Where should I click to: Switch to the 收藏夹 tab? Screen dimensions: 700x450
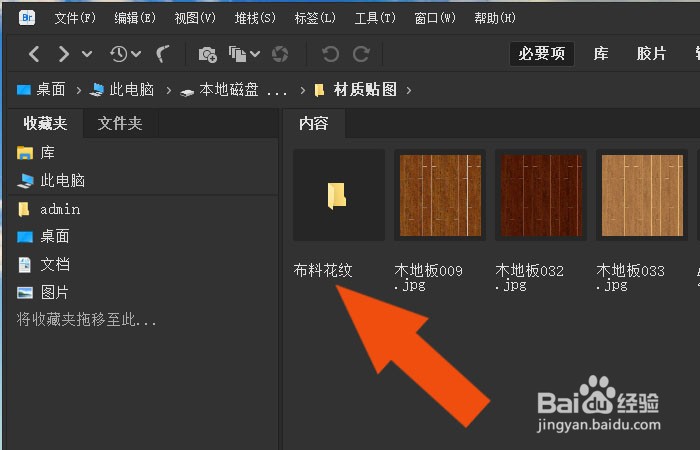point(45,123)
